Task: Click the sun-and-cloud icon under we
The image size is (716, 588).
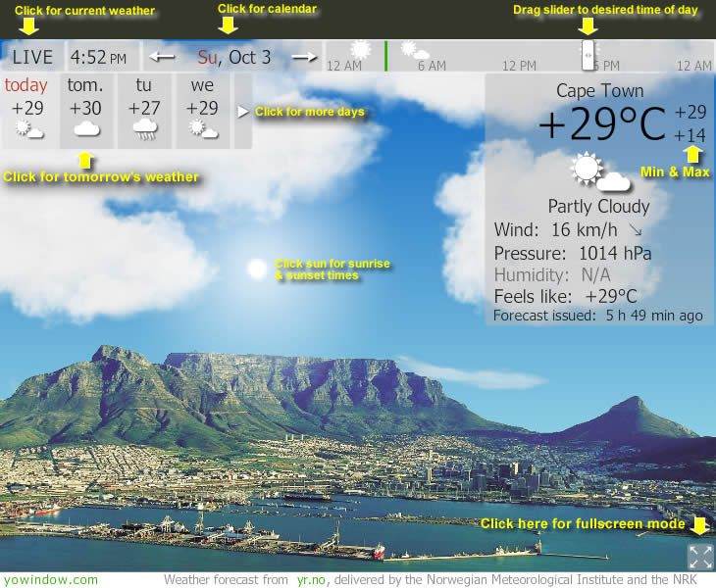Action: coord(203,129)
